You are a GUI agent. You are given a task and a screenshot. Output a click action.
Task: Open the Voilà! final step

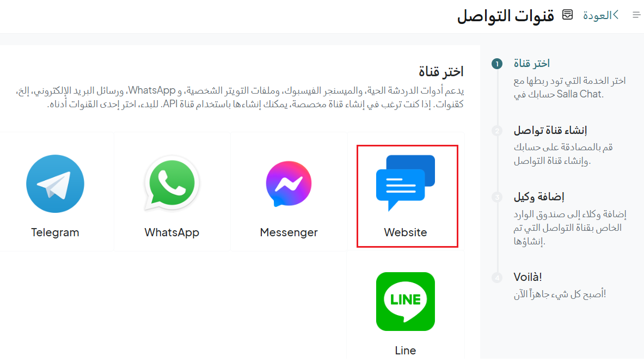pos(528,278)
